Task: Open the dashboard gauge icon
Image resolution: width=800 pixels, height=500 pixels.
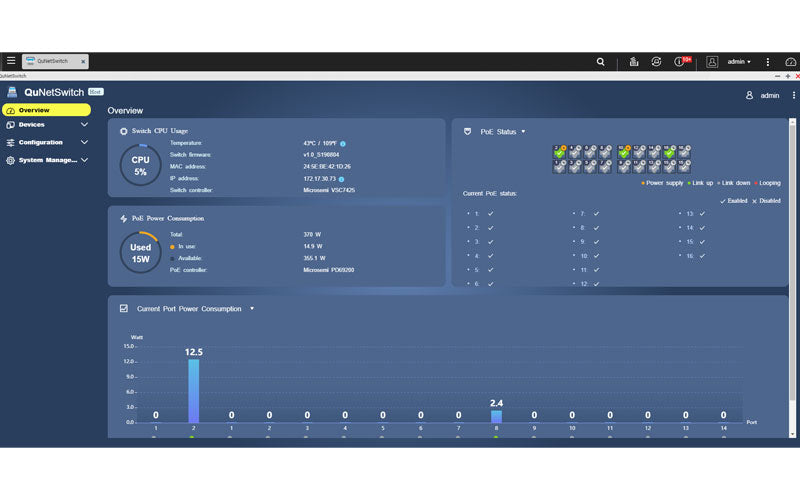Action: [791, 62]
